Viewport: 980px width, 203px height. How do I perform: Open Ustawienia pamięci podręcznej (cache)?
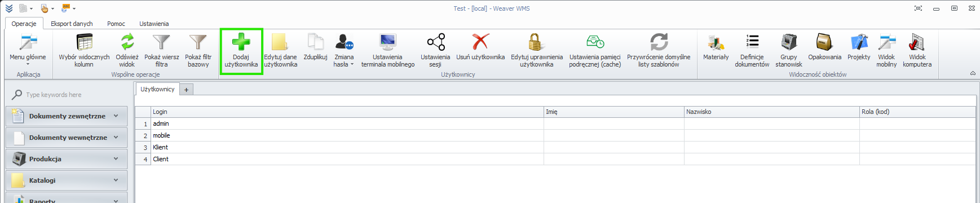(x=595, y=50)
